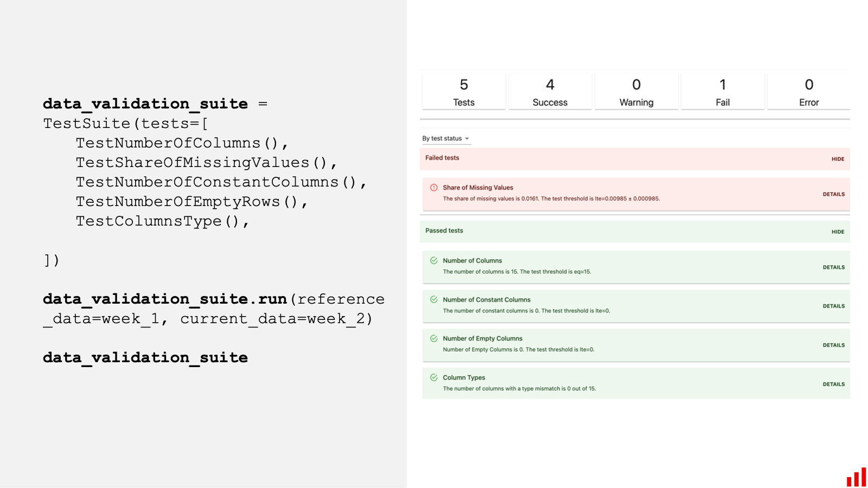
Task: Click the green checkmark beside Number of Columns
Action: click(x=434, y=260)
